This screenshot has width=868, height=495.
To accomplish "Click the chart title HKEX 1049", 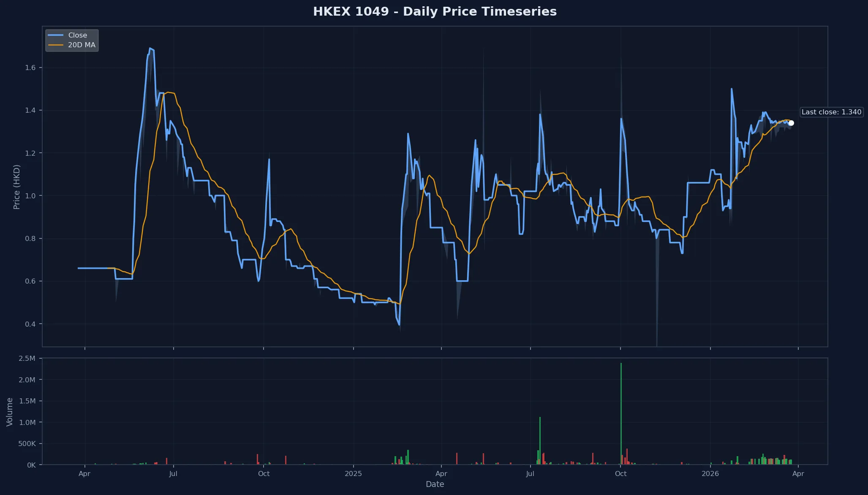I will [435, 11].
